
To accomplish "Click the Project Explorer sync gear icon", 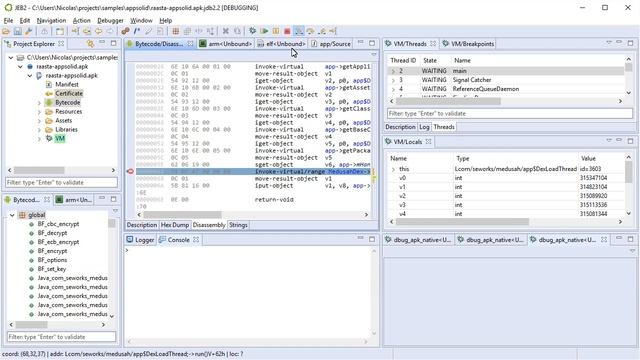I will point(90,43).
